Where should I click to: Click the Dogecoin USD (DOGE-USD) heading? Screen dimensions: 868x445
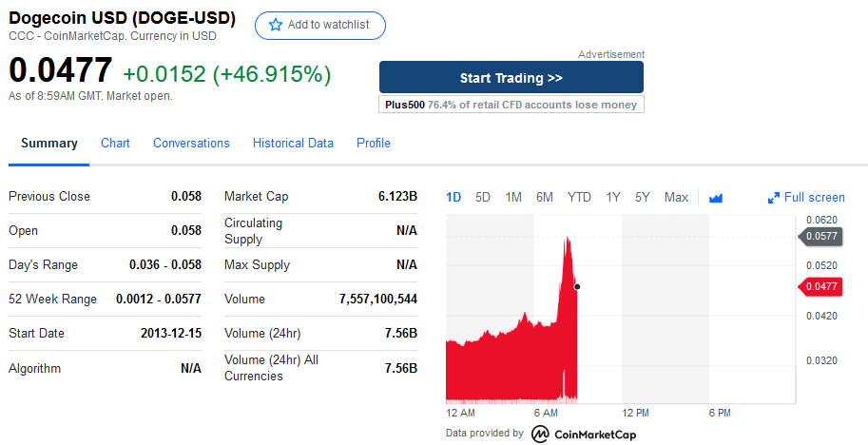coord(123,18)
